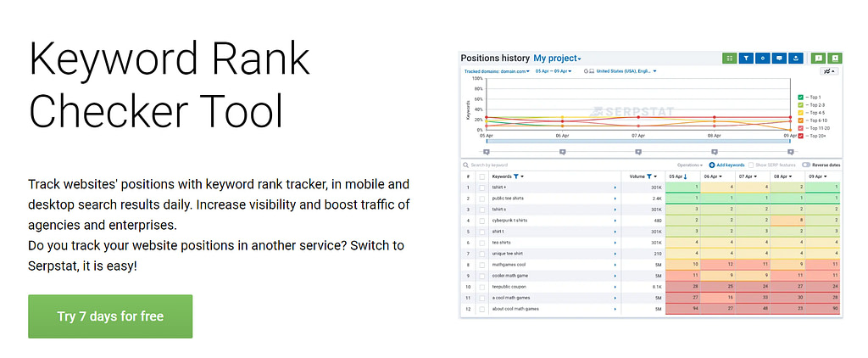The height and width of the screenshot is (358, 868).
Task: Expand the 'tea shirts' row arrow
Action: pos(615,243)
